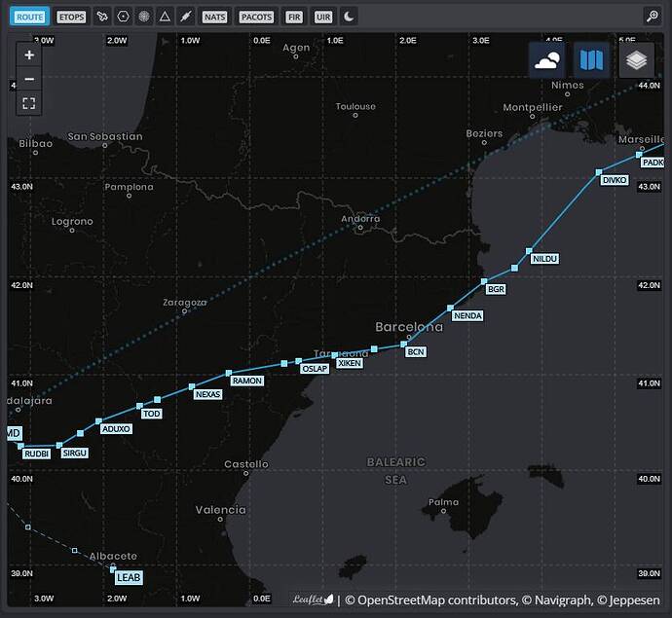This screenshot has height=618, width=672.
Task: Click the XIKEN waypoint label
Action: pos(350,363)
